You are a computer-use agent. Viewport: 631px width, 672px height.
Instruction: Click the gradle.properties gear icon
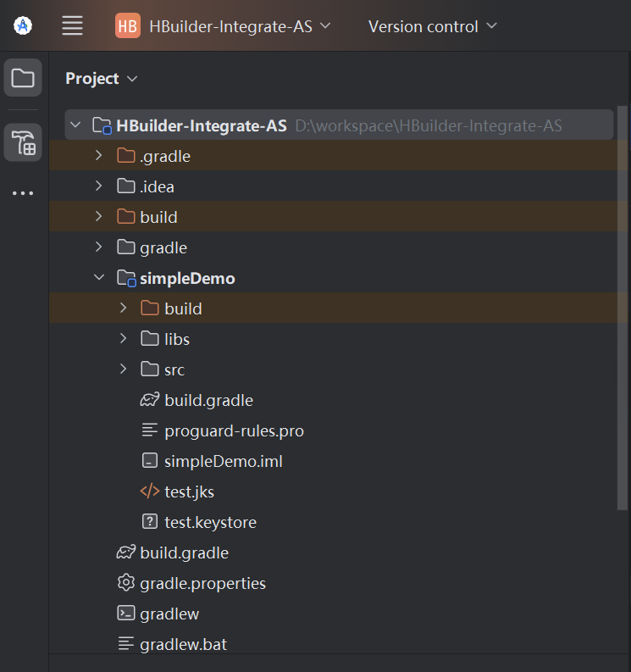[126, 583]
